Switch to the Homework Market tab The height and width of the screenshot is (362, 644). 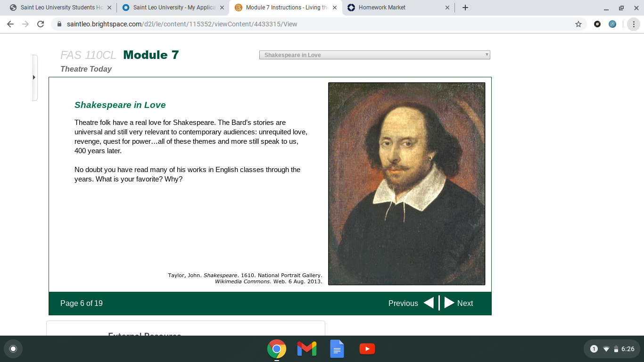click(398, 8)
